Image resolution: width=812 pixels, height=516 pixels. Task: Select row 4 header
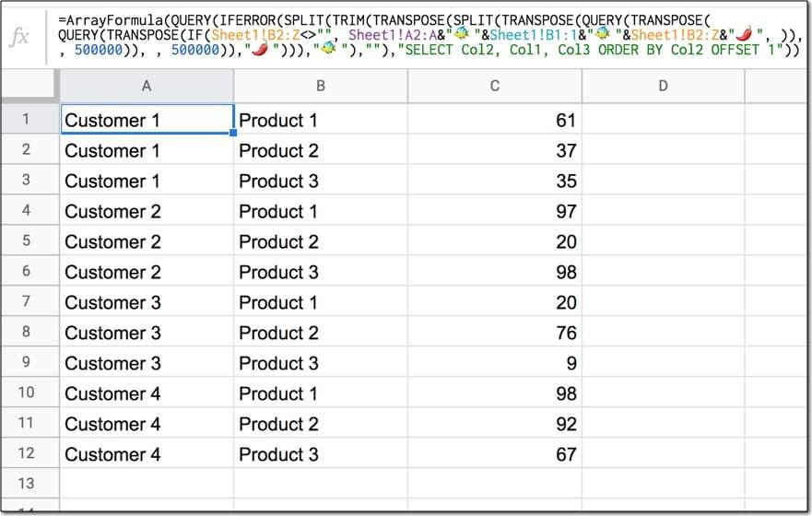coord(30,210)
